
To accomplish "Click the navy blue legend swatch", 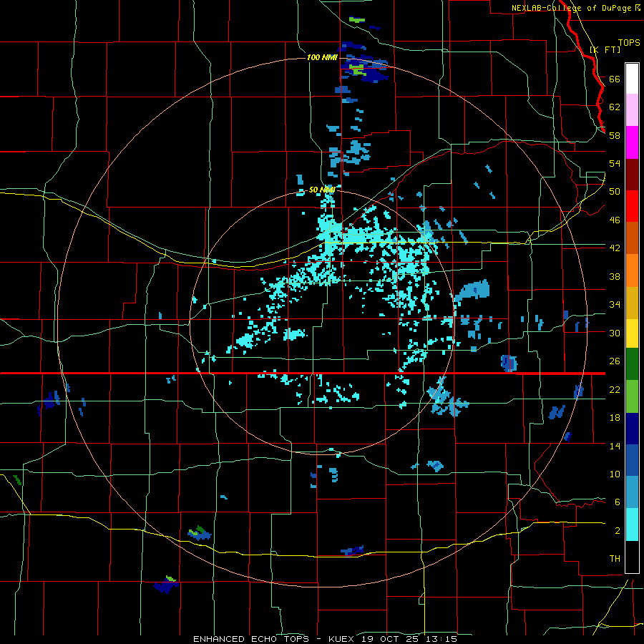I will (632, 429).
